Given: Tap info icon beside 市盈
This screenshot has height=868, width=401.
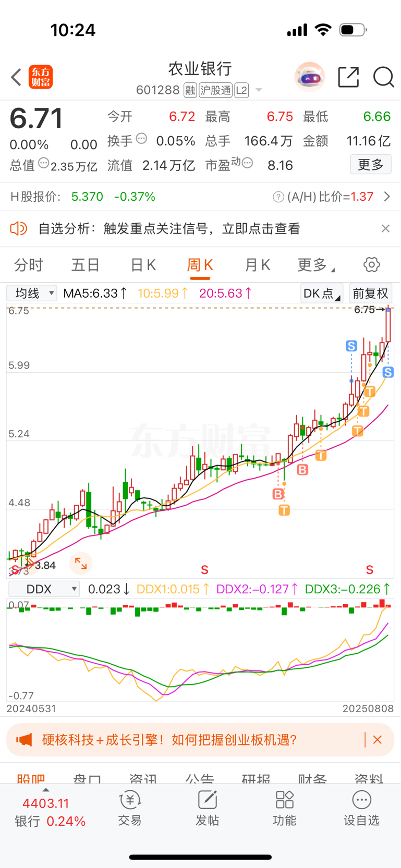Looking at the screenshot, I should 248,163.
